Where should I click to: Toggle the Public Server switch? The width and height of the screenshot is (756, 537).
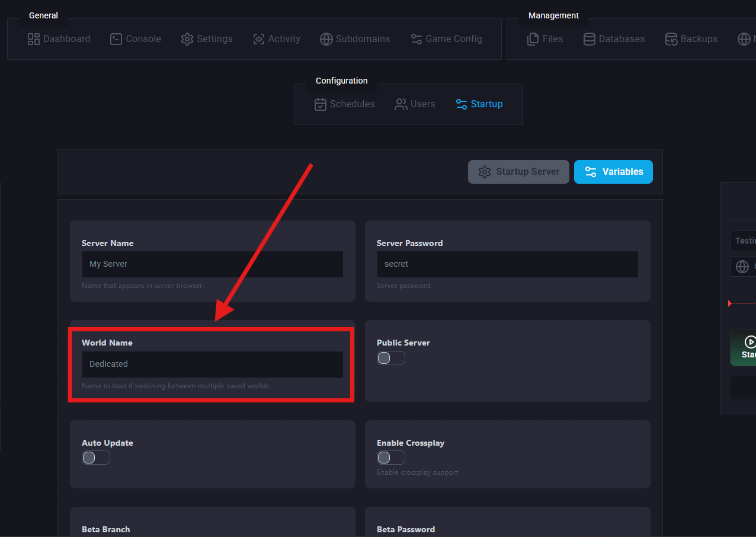click(391, 358)
